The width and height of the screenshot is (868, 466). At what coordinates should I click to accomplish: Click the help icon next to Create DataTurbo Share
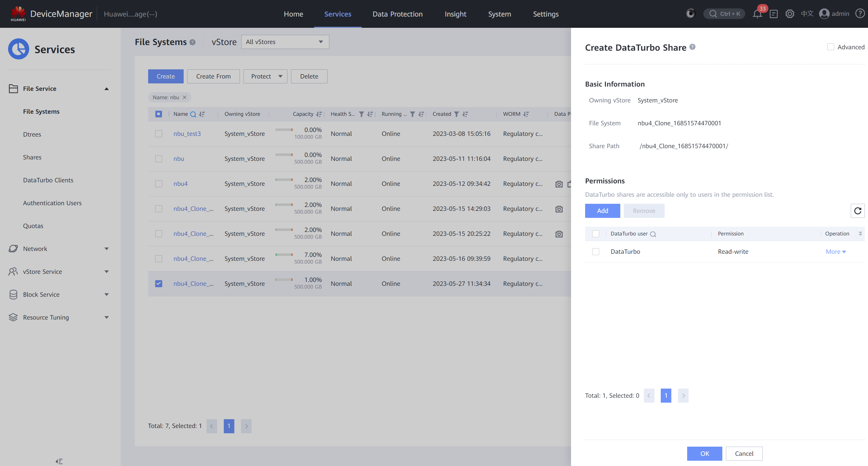pos(692,47)
